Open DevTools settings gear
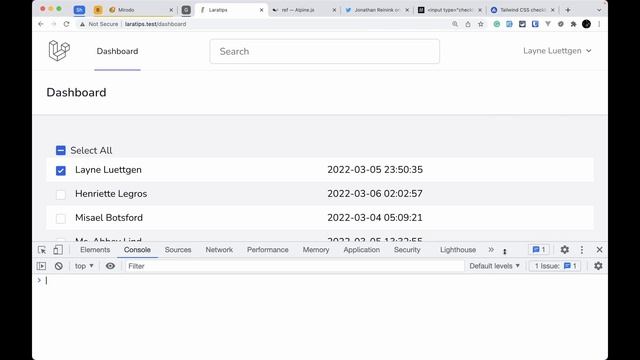 click(564, 249)
